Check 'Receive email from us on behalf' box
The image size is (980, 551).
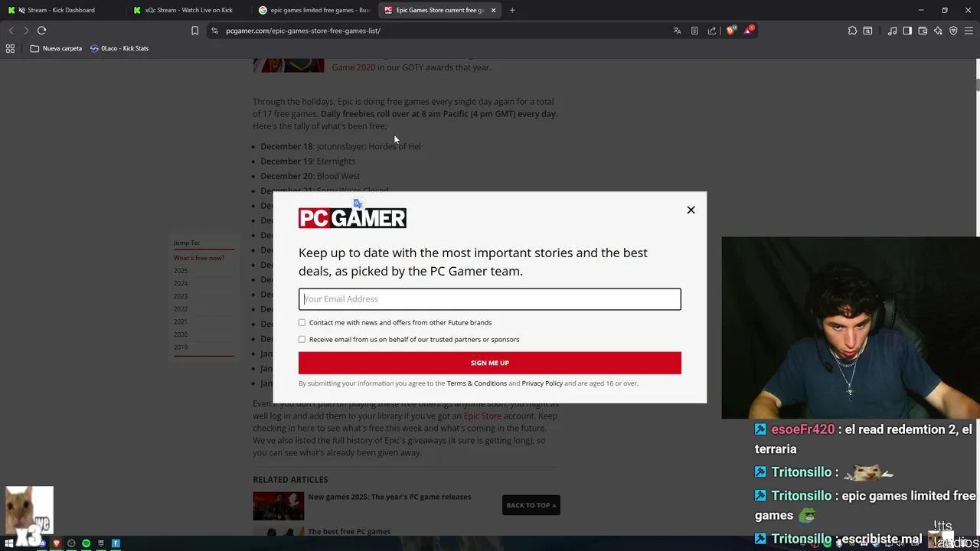tap(302, 339)
